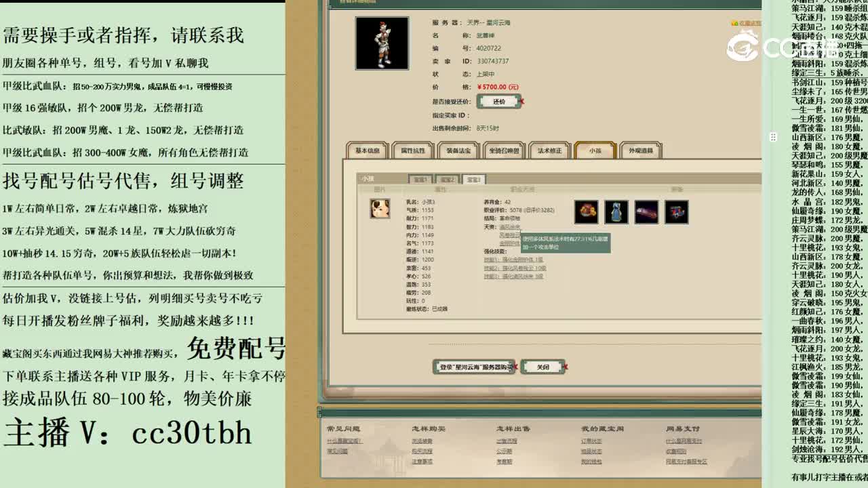Select the 宝宝3 sub-tab
Screen dimensions: 868x488
pos(473,180)
